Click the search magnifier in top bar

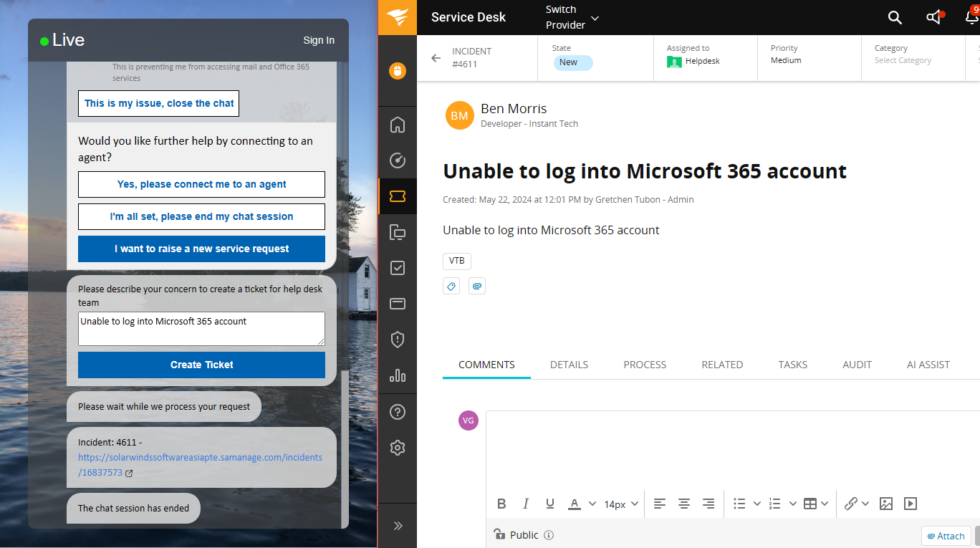pyautogui.click(x=895, y=17)
